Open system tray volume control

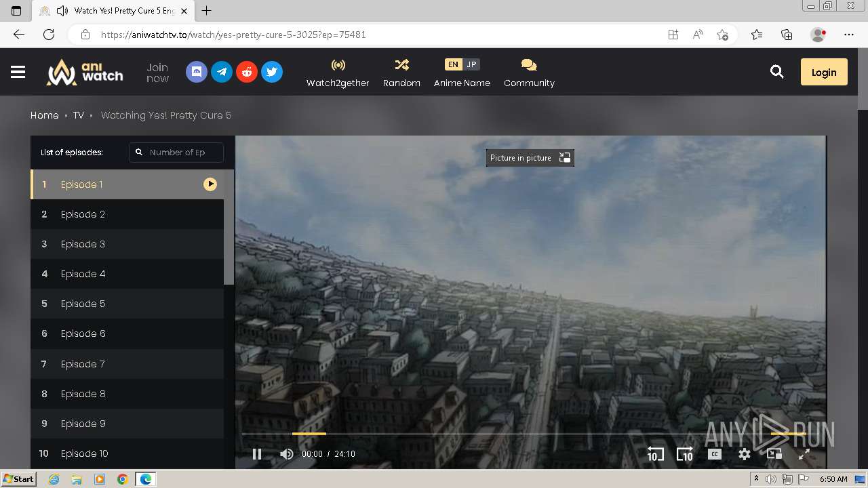772,479
